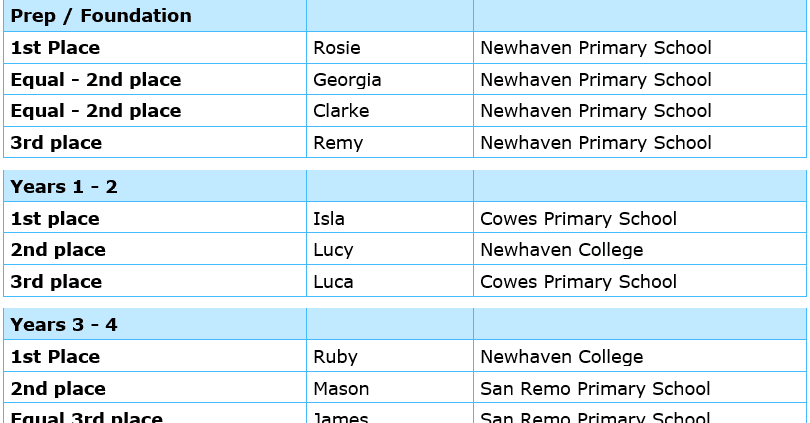810x423 pixels.
Task: Click Newhaven College beside Ruby
Action: pyautogui.click(x=562, y=357)
